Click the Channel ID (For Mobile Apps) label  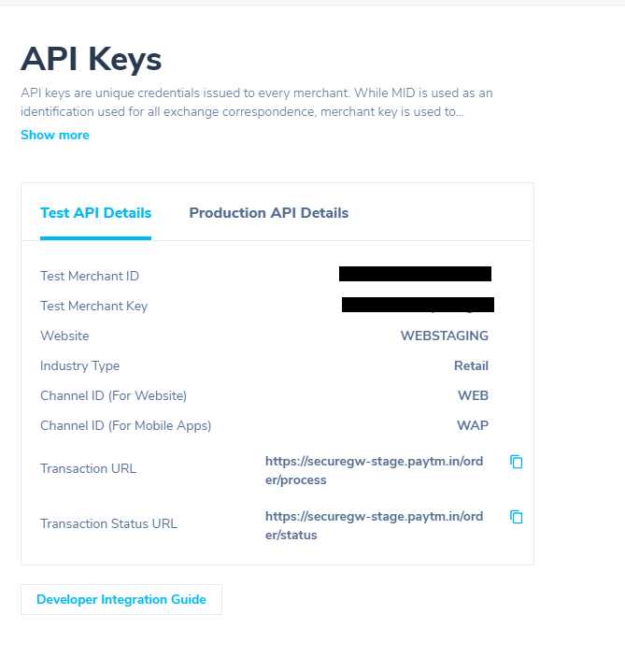[126, 425]
